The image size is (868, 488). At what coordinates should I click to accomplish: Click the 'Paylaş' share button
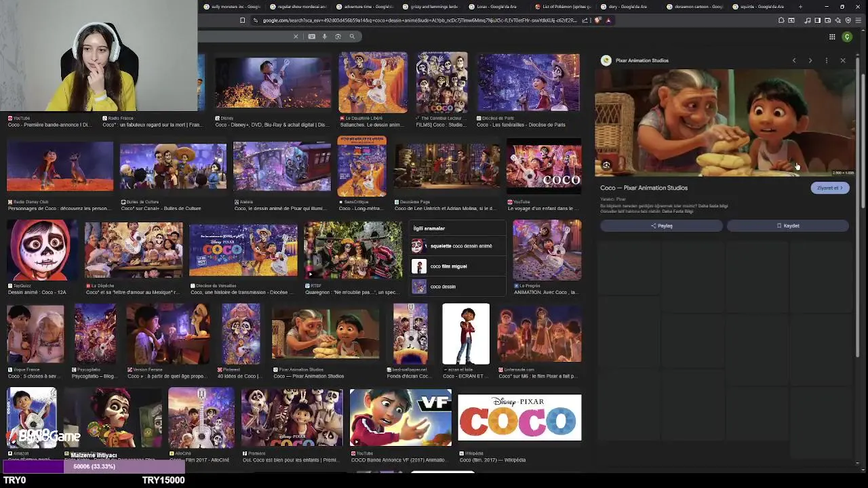(x=661, y=226)
